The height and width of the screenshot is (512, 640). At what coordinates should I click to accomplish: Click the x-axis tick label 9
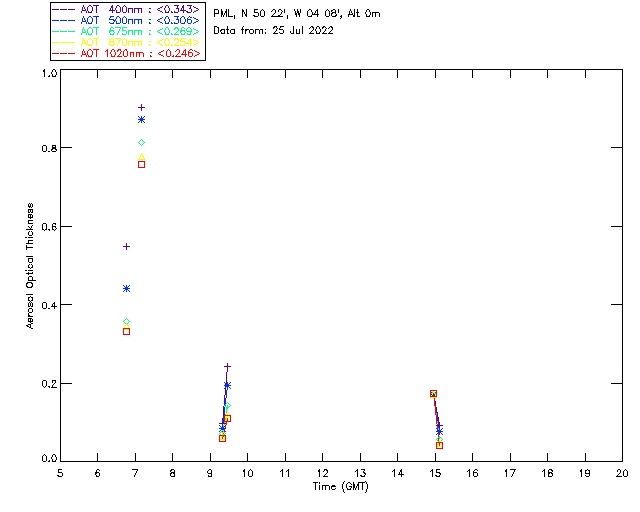(210, 473)
